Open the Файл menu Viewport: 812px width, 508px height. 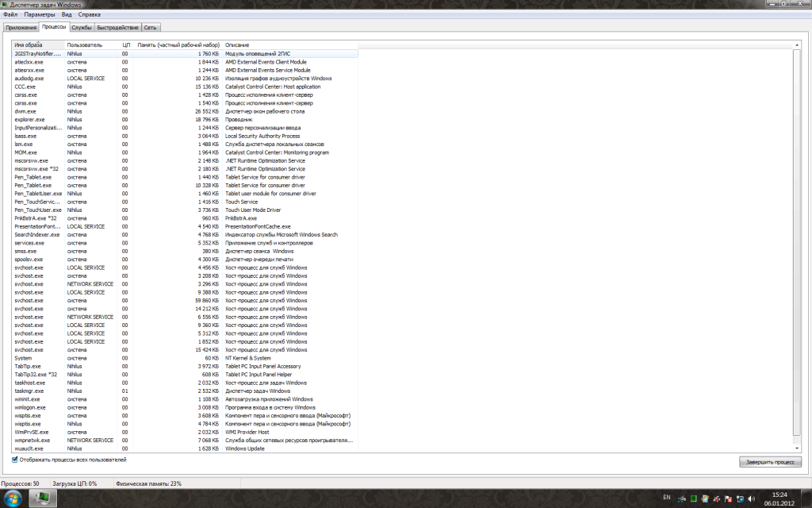pos(10,14)
